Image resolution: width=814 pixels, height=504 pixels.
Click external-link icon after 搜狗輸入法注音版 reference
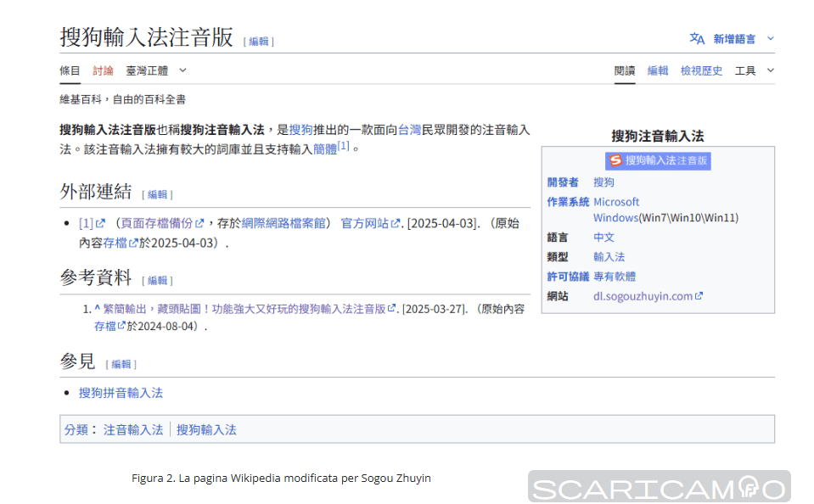click(391, 308)
